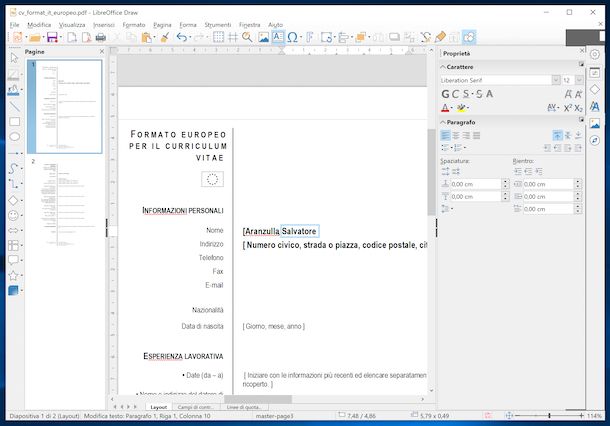Select the arrow Selection tool
The image size is (610, 426).
(x=14, y=58)
